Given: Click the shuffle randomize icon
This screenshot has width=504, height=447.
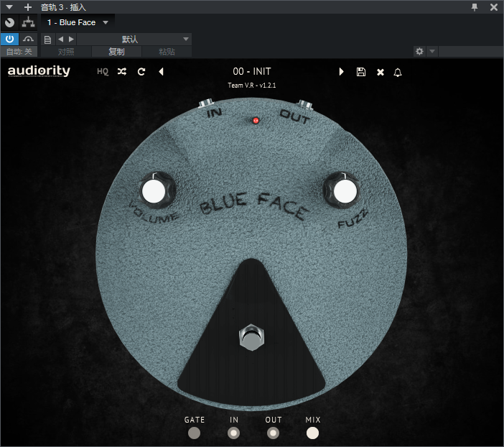Looking at the screenshot, I should coord(122,71).
